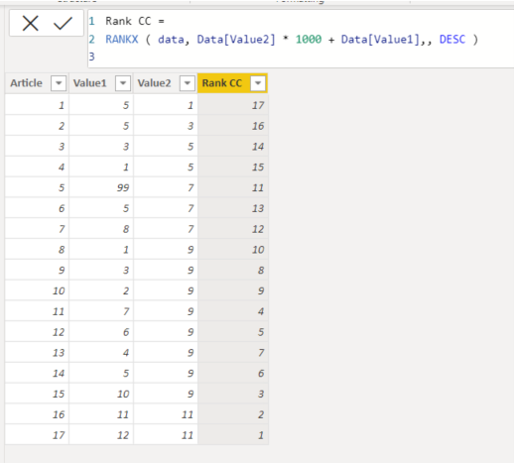Click the DESC keyword in the formula
The height and width of the screenshot is (463, 514).
click(x=452, y=39)
